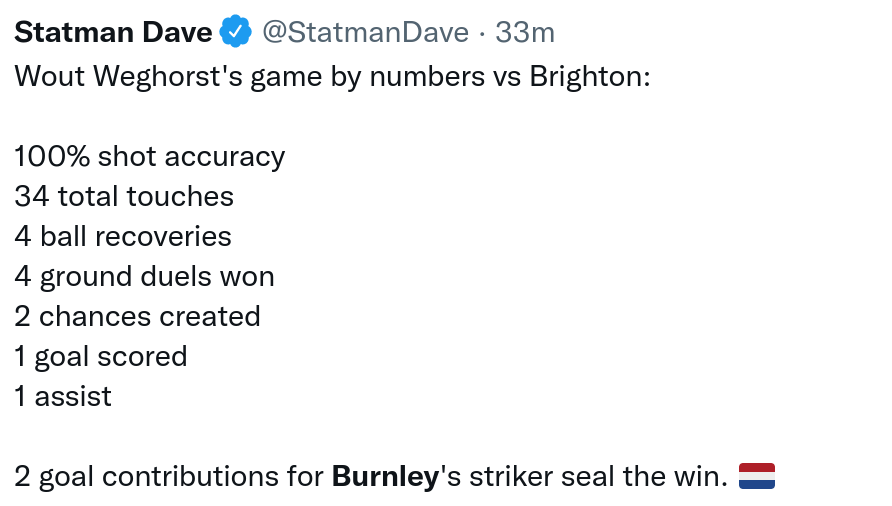The image size is (892, 506).
Task: Click the "4 ground duels won" line
Action: 144,277
